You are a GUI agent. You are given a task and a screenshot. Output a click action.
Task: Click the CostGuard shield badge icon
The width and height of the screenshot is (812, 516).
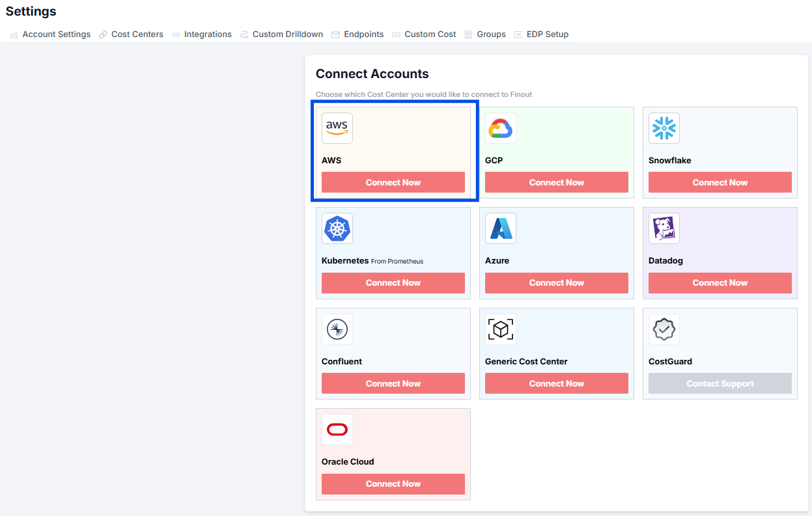664,329
